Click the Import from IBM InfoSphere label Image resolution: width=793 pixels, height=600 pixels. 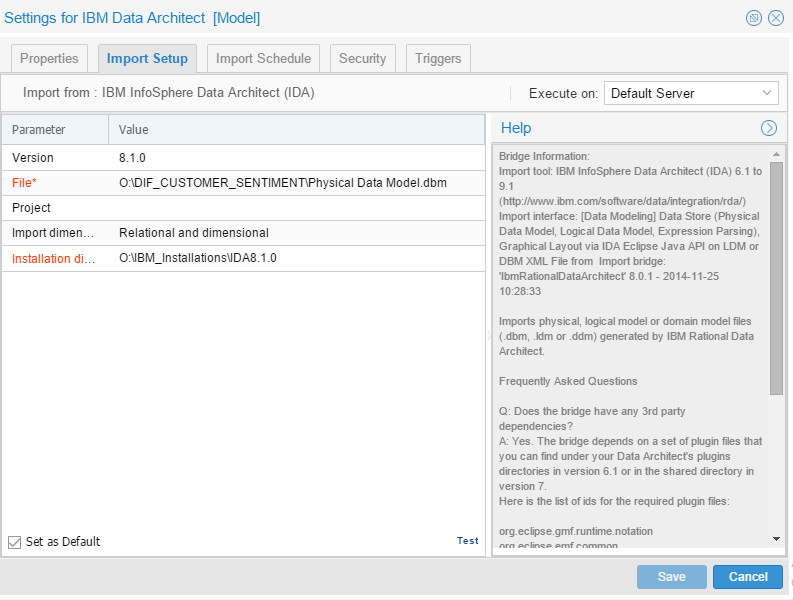[168, 93]
